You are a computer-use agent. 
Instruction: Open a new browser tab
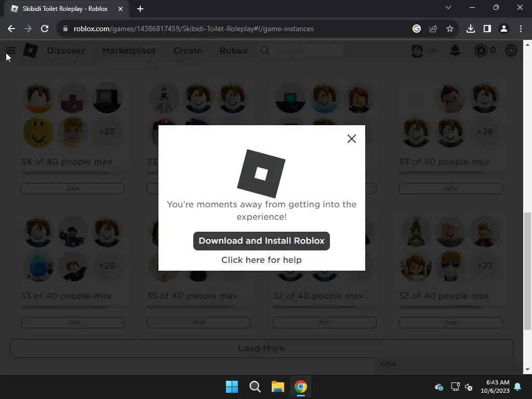click(140, 9)
